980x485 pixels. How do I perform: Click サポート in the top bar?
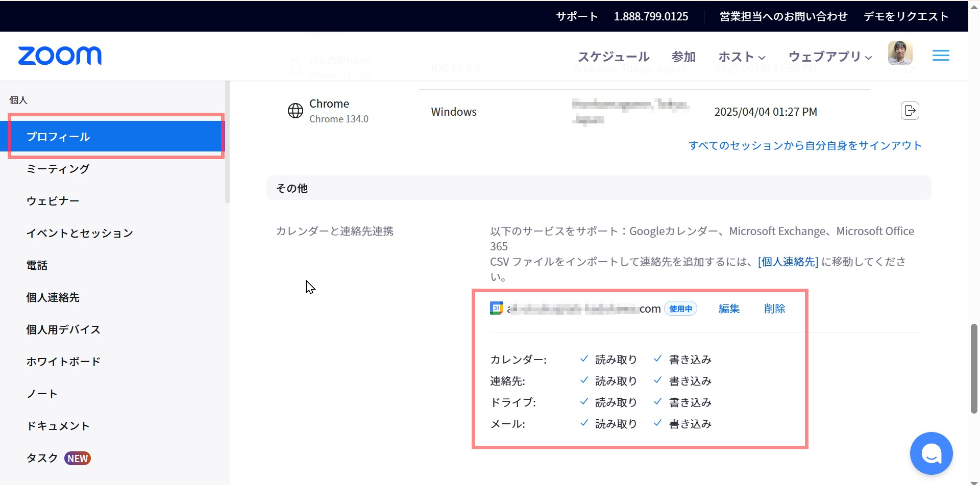[x=577, y=16]
